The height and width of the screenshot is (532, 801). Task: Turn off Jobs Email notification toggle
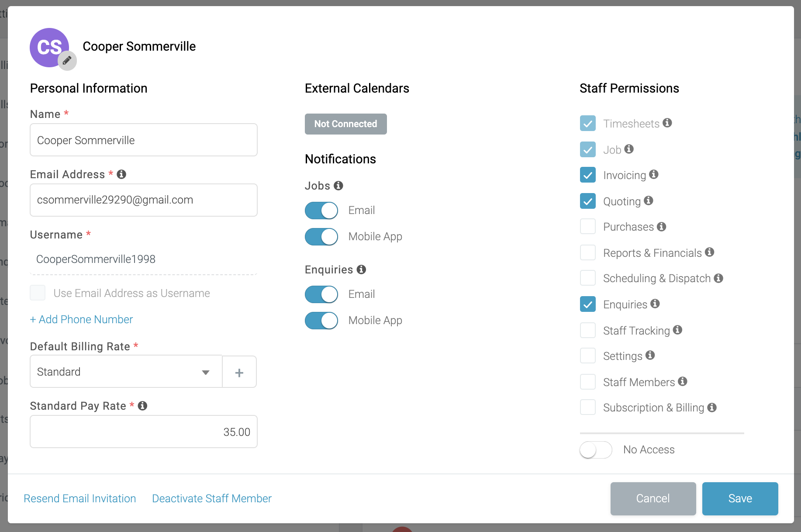pos(321,211)
